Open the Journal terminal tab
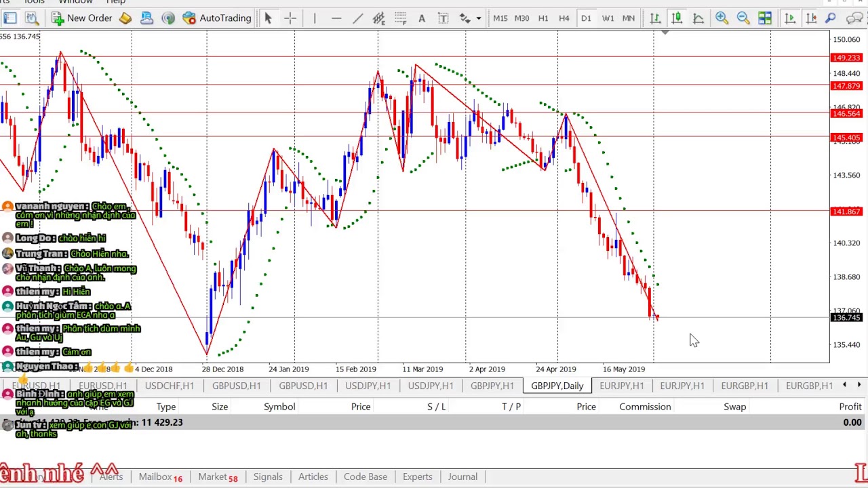This screenshot has width=868, height=488. [x=462, y=476]
